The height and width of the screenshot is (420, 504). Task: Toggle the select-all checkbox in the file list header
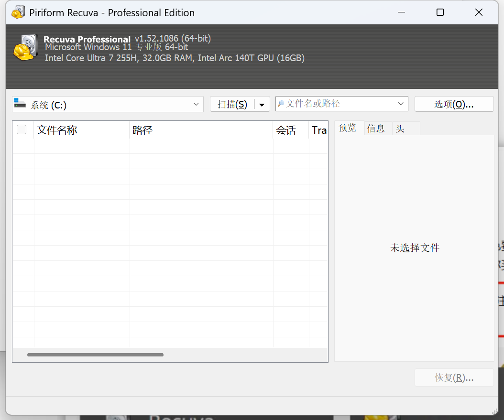(x=22, y=129)
